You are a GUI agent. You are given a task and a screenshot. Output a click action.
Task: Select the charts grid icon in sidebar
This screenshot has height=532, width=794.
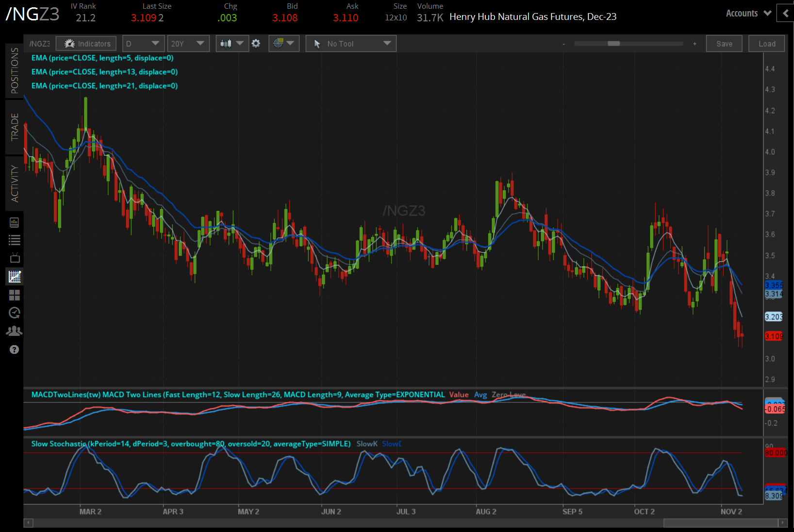tap(15, 277)
